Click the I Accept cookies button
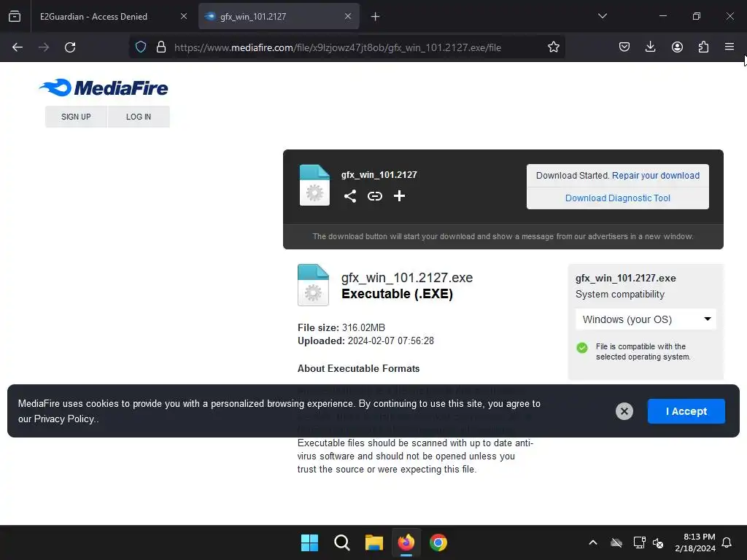 686,411
